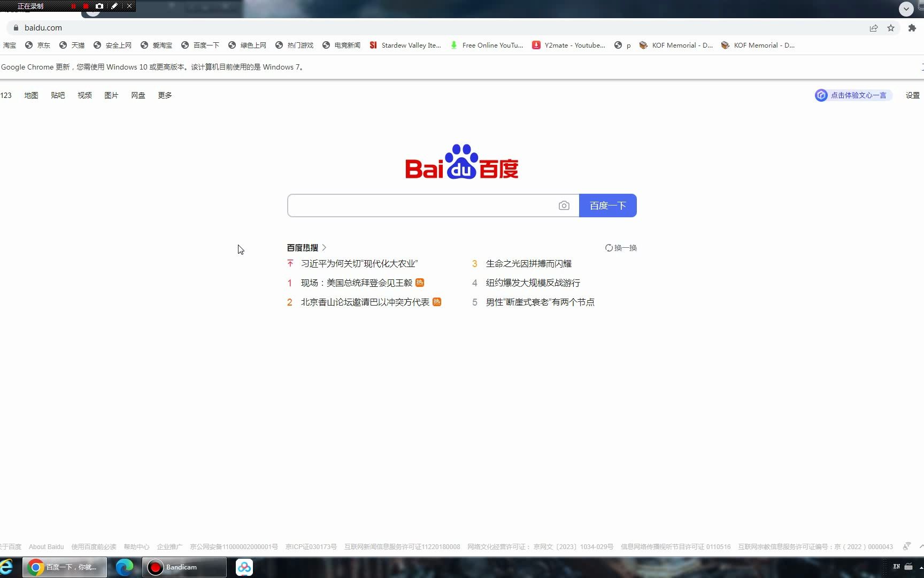Viewport: 924px width, 578px height.
Task: Open the 百度热搜 heading link
Action: pos(306,248)
